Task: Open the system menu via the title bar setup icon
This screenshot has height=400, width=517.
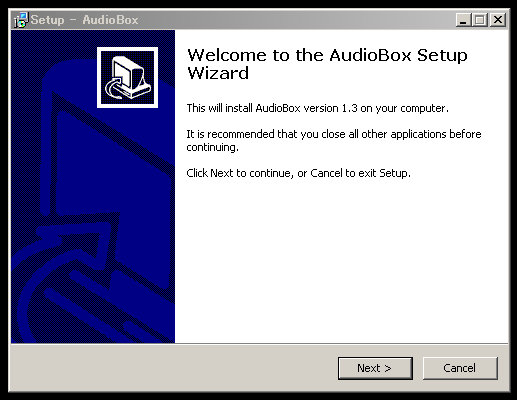Action: 21,20
